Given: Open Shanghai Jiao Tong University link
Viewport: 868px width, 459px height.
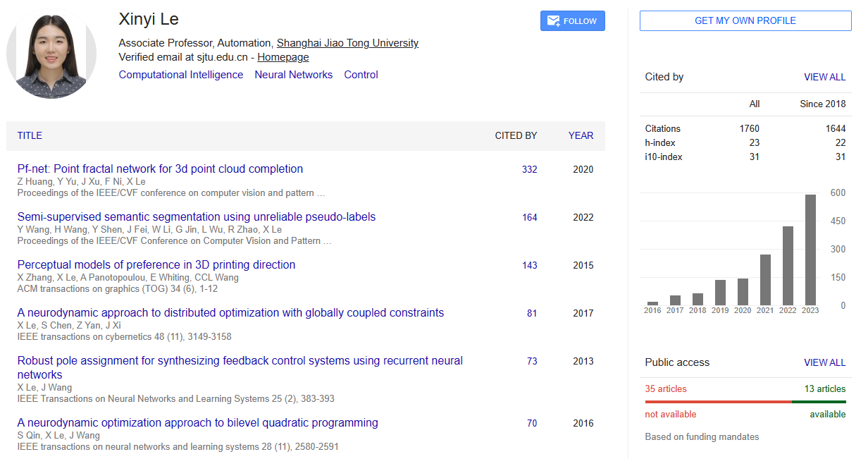Looking at the screenshot, I should click(347, 43).
